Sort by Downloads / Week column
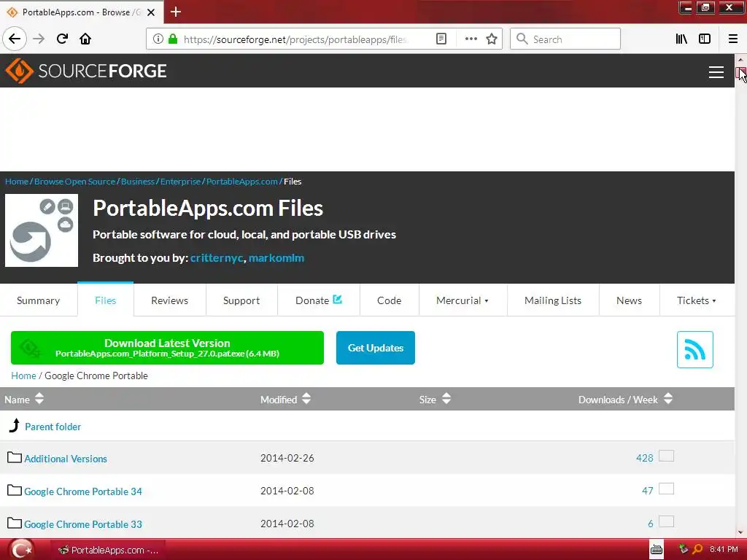This screenshot has width=747, height=560. point(625,399)
